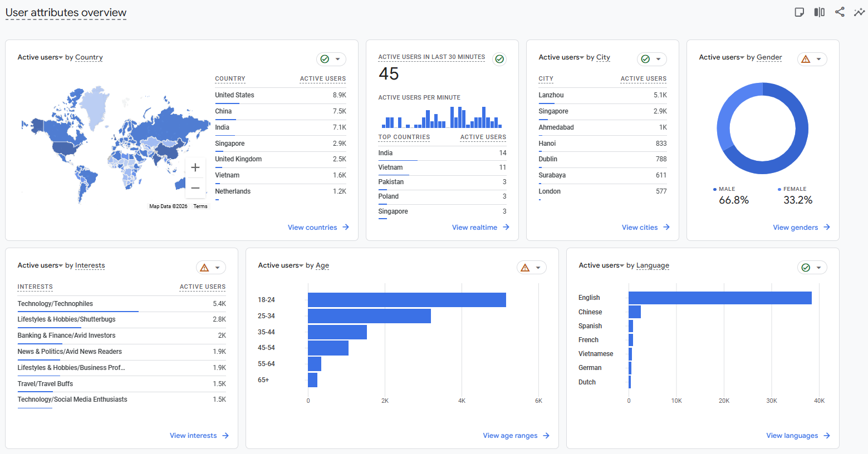Image resolution: width=868 pixels, height=454 pixels.
Task: Click the realtime card green check icon
Action: click(499, 59)
